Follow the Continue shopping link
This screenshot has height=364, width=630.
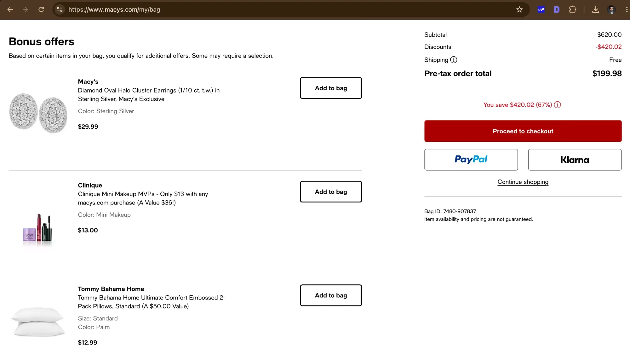pos(523,182)
